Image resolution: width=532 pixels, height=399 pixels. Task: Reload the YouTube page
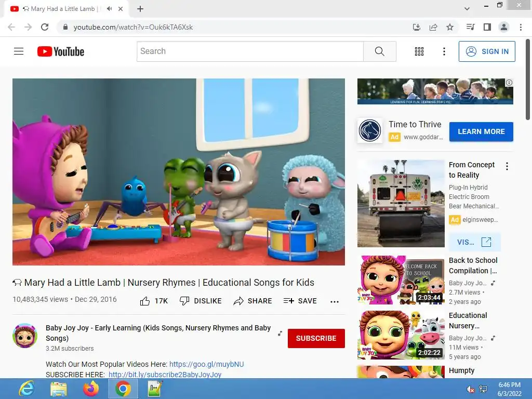(45, 27)
